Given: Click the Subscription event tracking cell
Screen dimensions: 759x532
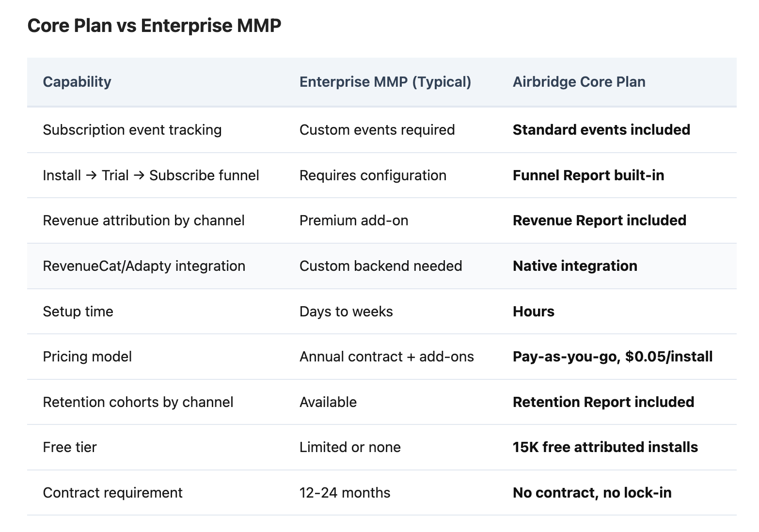Looking at the screenshot, I should (x=132, y=130).
